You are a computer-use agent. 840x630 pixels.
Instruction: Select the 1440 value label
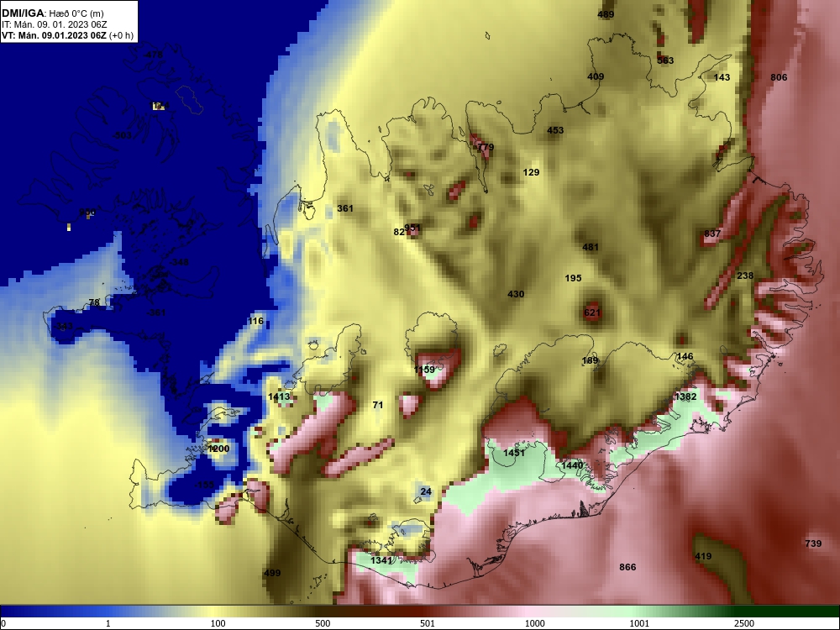pos(572,465)
